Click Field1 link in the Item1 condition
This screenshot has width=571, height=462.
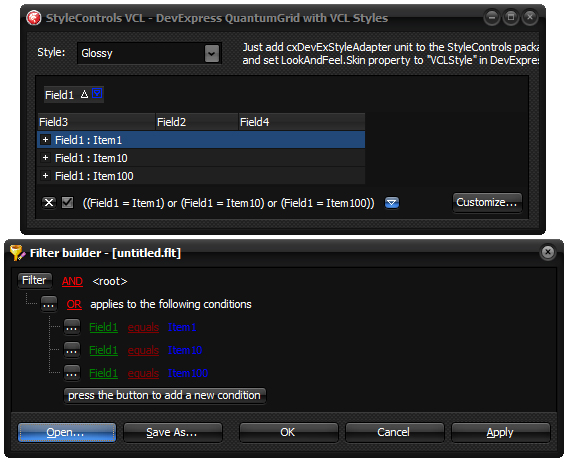coord(103,327)
